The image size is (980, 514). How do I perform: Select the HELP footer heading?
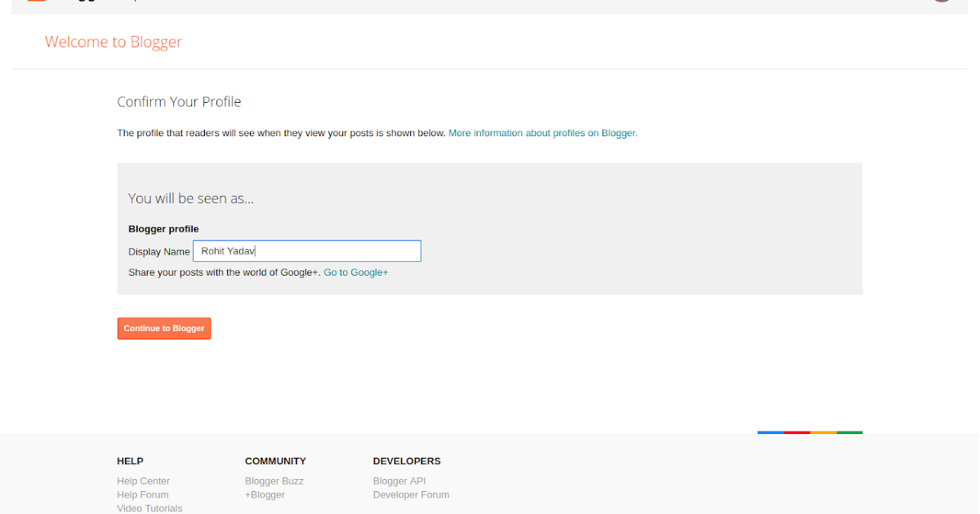coord(131,461)
